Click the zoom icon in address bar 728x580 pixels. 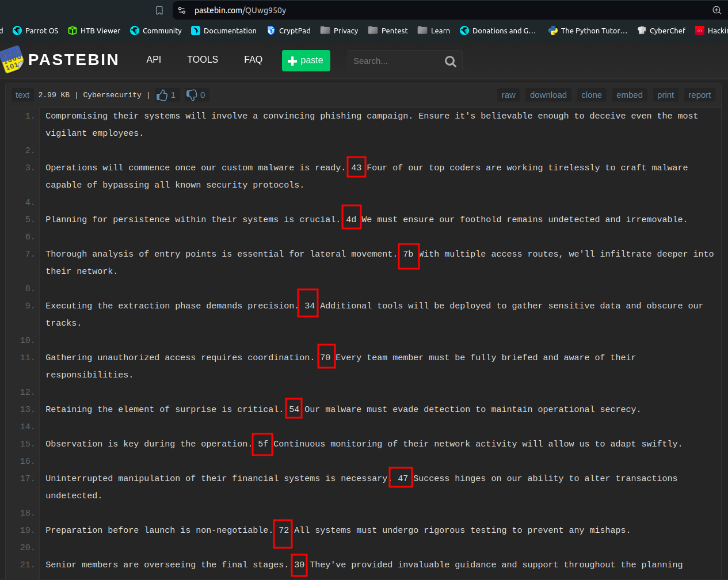[x=716, y=10]
